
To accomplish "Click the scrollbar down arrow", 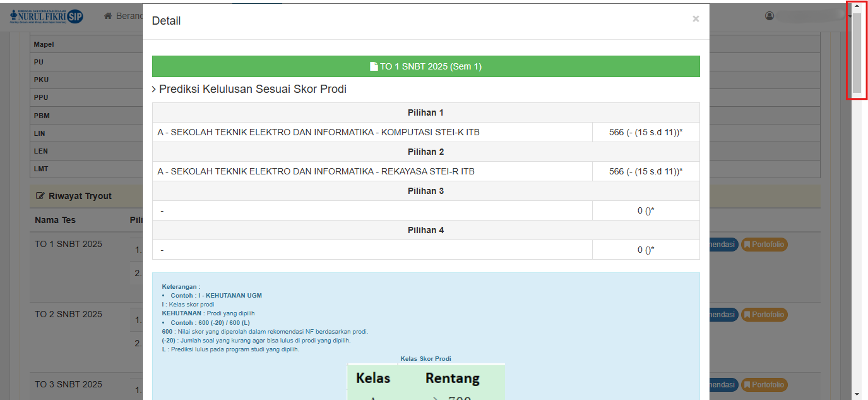I will tap(857, 394).
